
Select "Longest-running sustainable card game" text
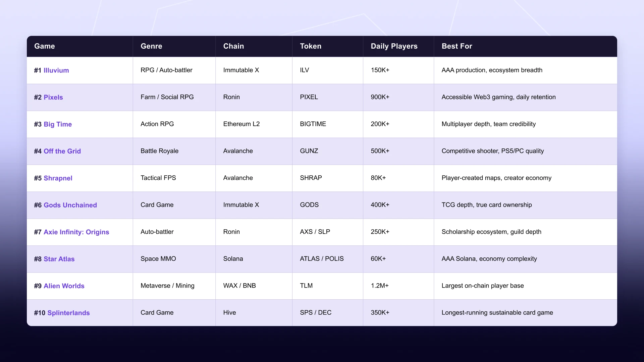(x=497, y=313)
